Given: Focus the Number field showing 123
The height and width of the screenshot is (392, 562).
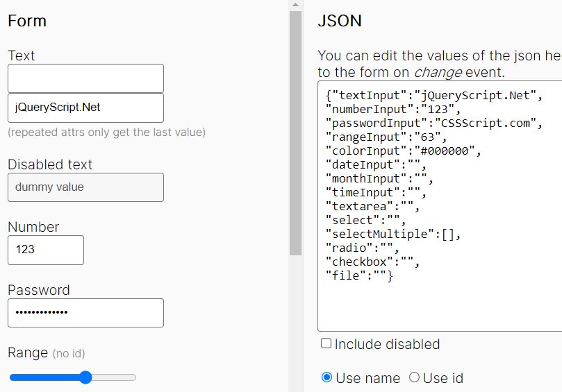Looking at the screenshot, I should coord(46,250).
